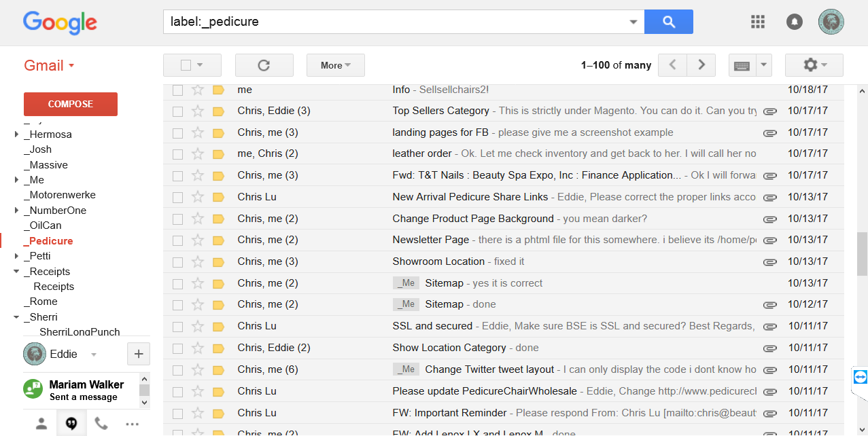Click the COMPOSE button
Image resolution: width=868 pixels, height=436 pixels.
pos(71,104)
